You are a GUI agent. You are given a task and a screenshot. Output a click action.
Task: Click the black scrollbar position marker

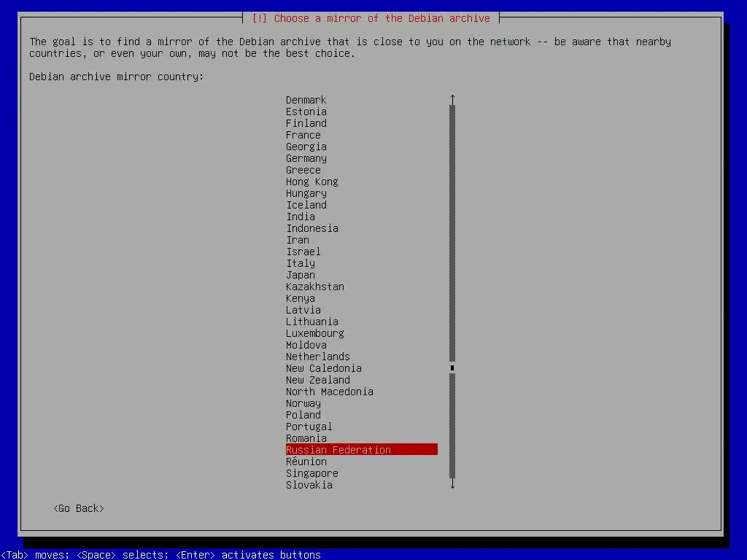click(x=452, y=367)
